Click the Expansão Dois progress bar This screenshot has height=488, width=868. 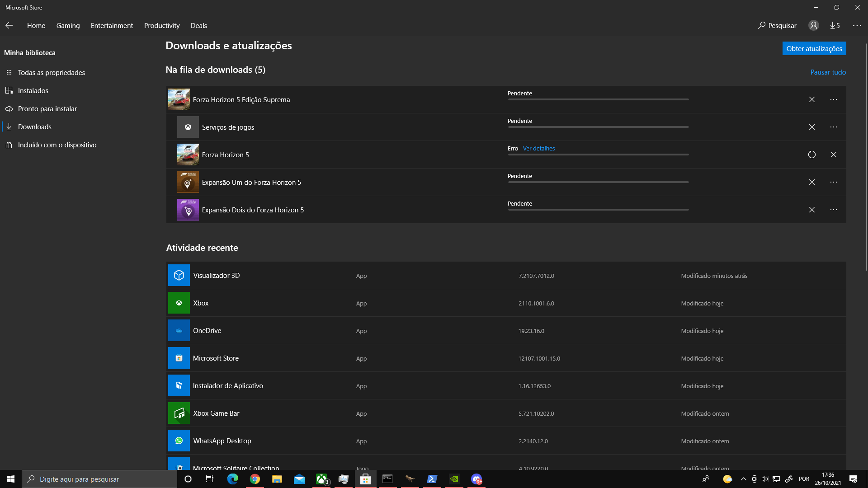click(x=598, y=210)
